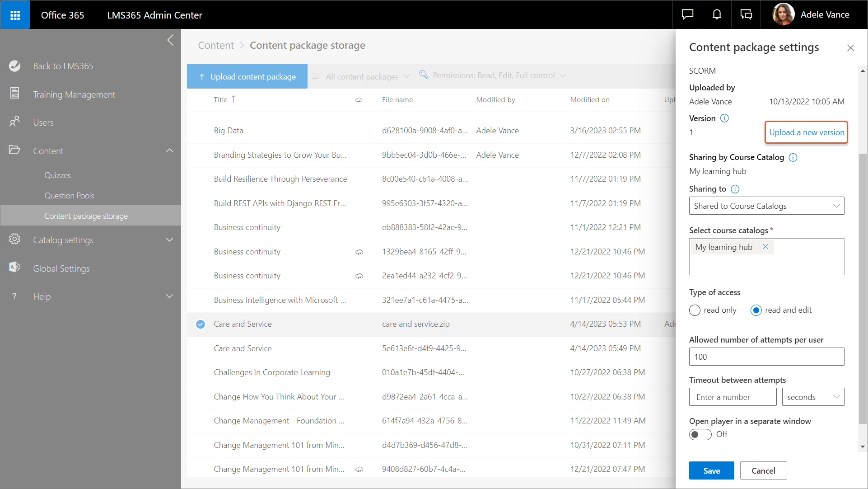Open the Sharing to dropdown
This screenshot has width=868, height=489.
coord(766,206)
